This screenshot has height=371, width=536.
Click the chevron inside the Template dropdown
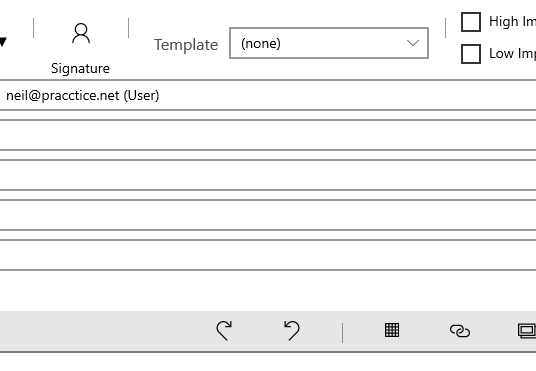pyautogui.click(x=413, y=43)
